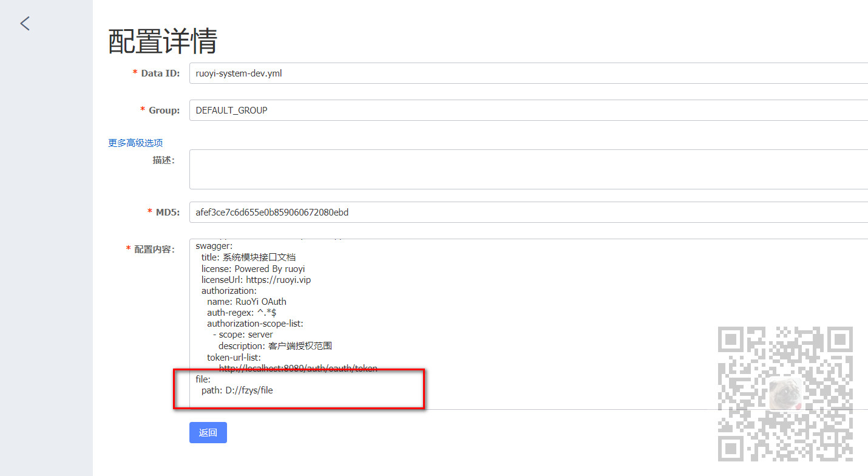The height and width of the screenshot is (476, 868).
Task: Click the 'authorization-scope-list:' line
Action: (x=255, y=323)
